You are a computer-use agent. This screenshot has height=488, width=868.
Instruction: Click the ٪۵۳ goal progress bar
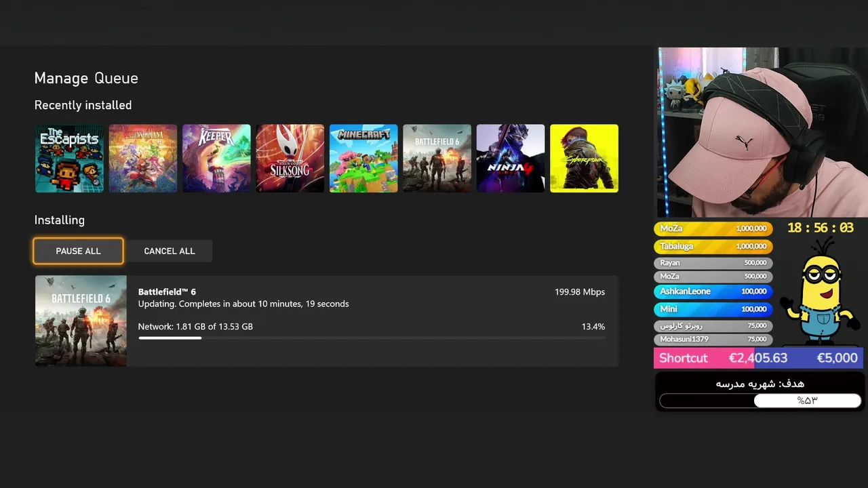point(760,401)
